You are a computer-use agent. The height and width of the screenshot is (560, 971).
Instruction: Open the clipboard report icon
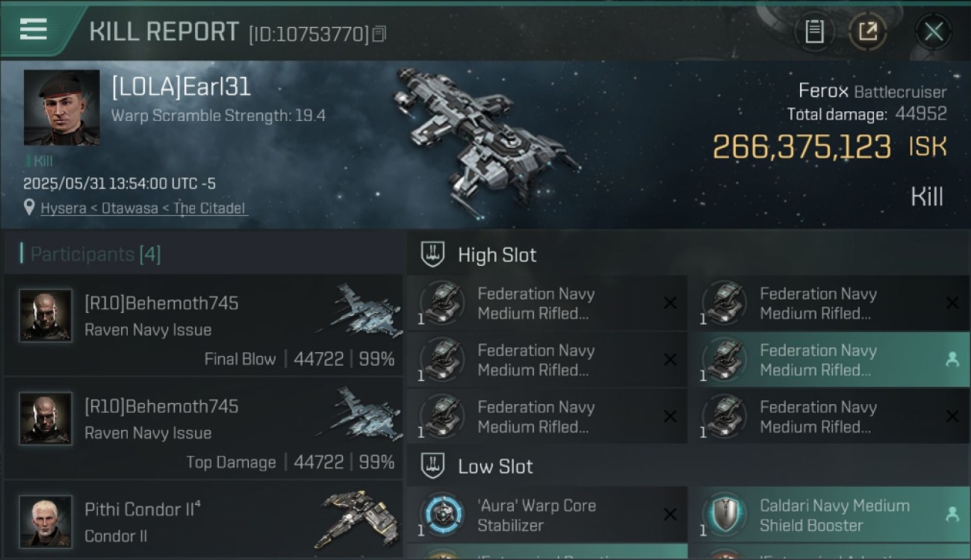click(x=814, y=31)
